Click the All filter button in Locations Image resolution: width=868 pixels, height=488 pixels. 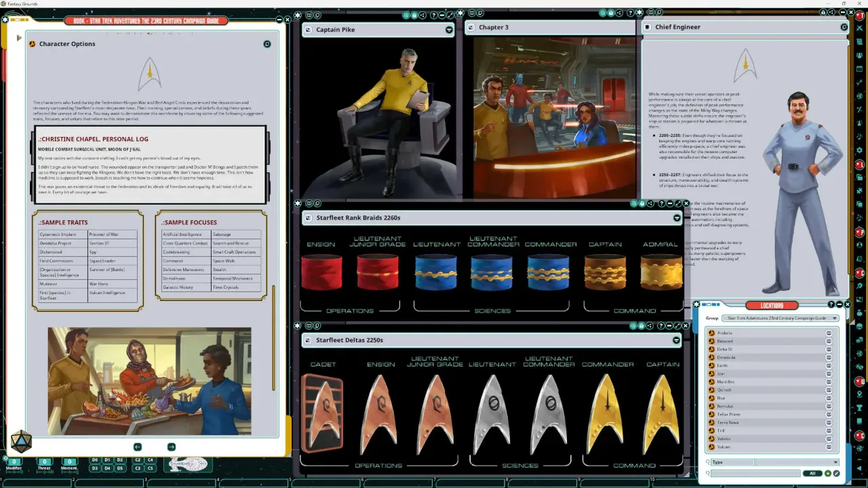click(812, 473)
